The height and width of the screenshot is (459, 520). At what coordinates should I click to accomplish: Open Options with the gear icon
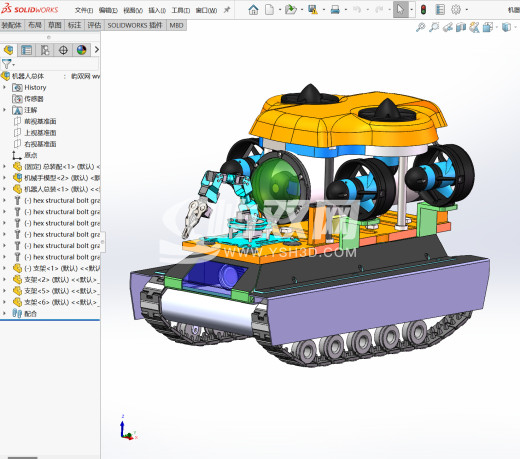pos(456,10)
